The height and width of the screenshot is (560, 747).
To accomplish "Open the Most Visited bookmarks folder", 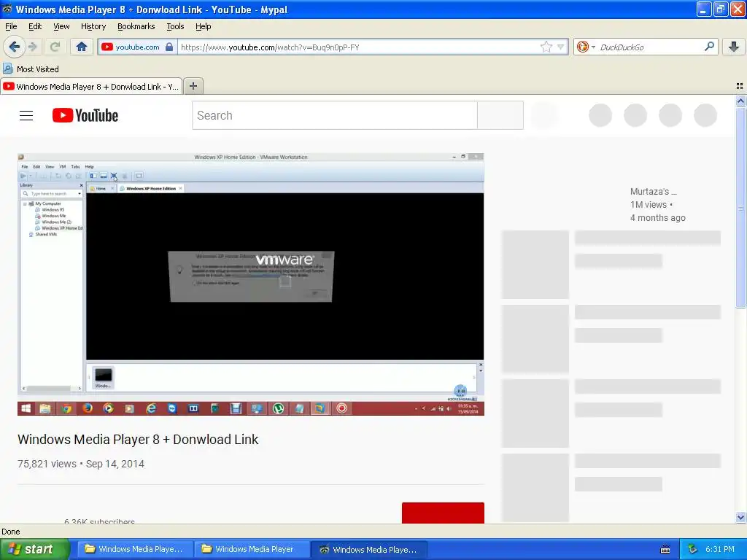I will [31, 69].
